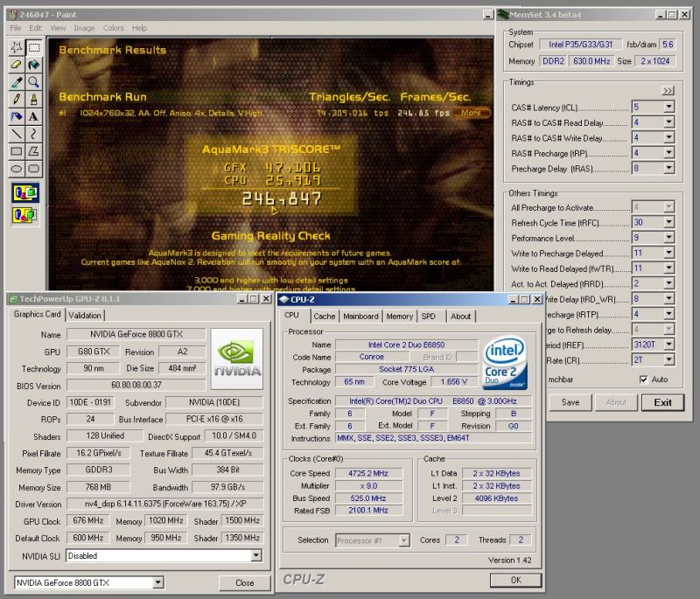Choose the Line tool in Paint
Viewport: 700px width, 599px height.
pos(17,134)
